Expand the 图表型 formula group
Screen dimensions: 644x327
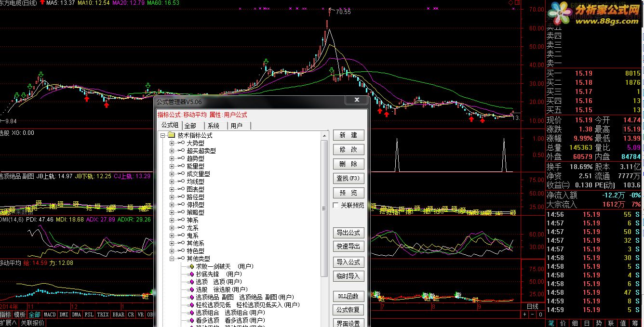tap(172, 189)
